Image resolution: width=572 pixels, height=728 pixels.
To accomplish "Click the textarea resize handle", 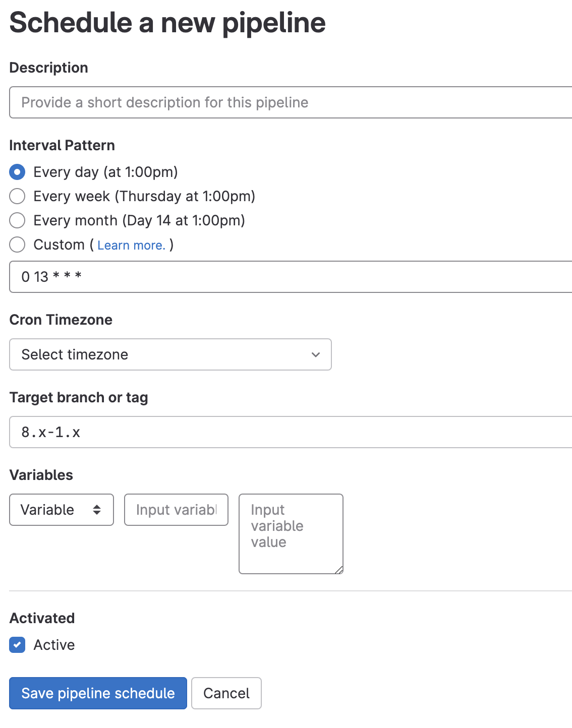I will point(339,570).
